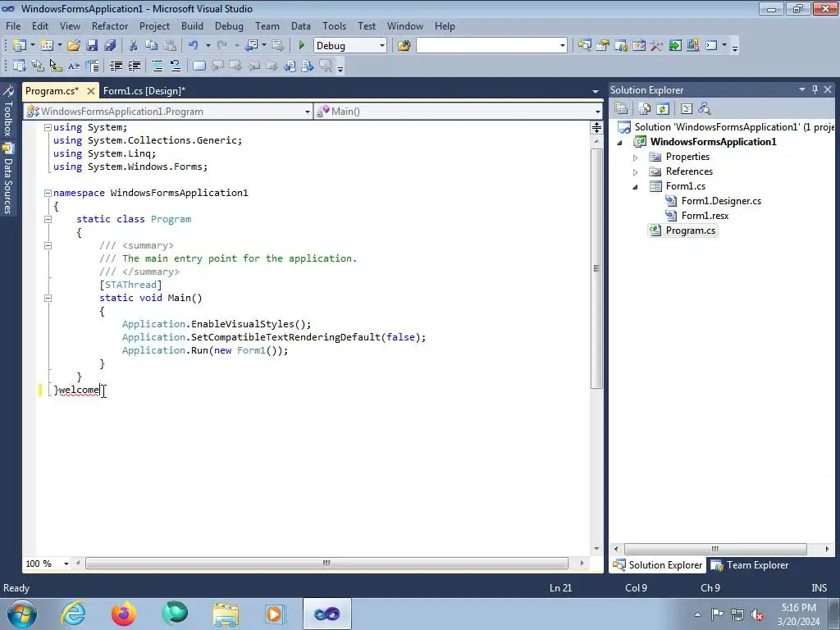Click the Find in Files folder icon

click(404, 46)
